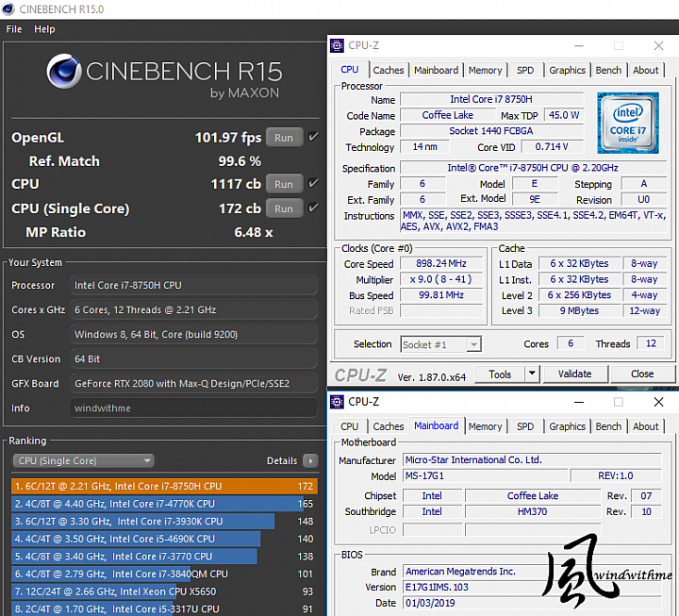679x616 pixels.
Task: Select ranking row 5 Intel Core i7-3770
Action: 164,557
